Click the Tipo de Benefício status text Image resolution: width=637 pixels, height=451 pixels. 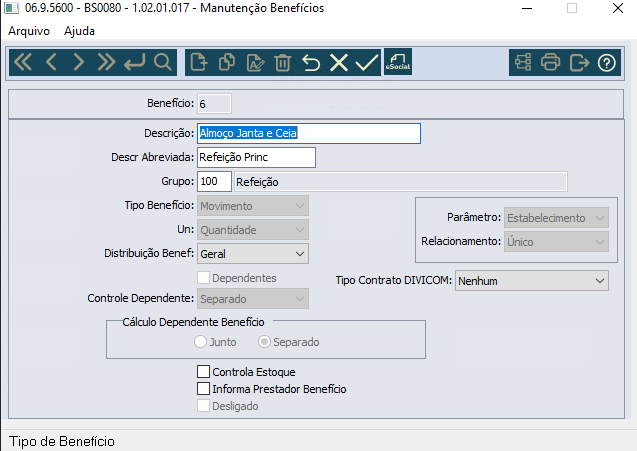pyautogui.click(x=62, y=441)
